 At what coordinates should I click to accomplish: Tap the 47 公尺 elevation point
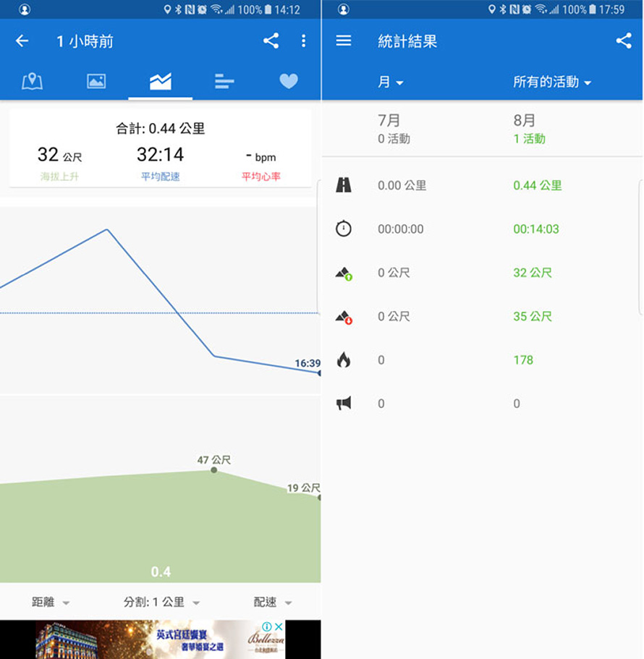point(214,470)
